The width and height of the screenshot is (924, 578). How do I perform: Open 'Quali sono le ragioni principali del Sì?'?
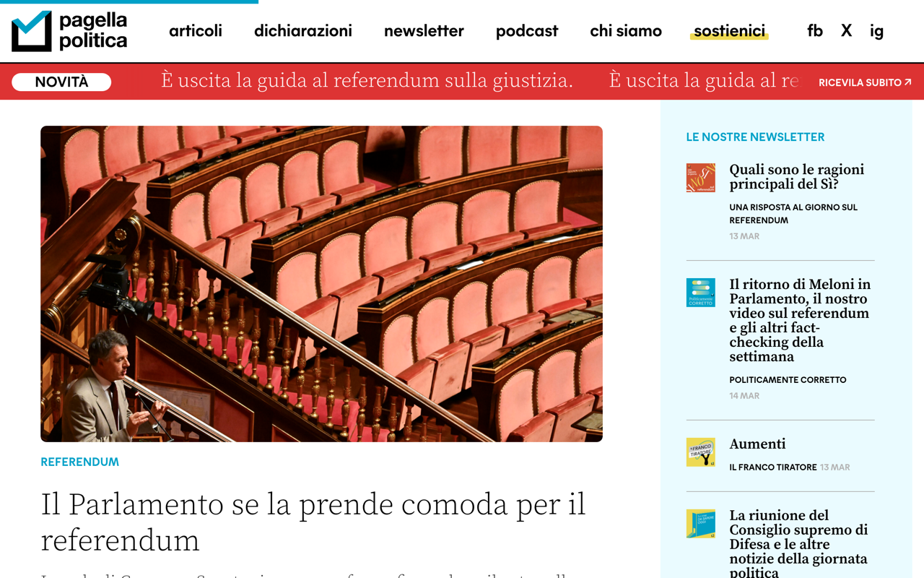[797, 176]
